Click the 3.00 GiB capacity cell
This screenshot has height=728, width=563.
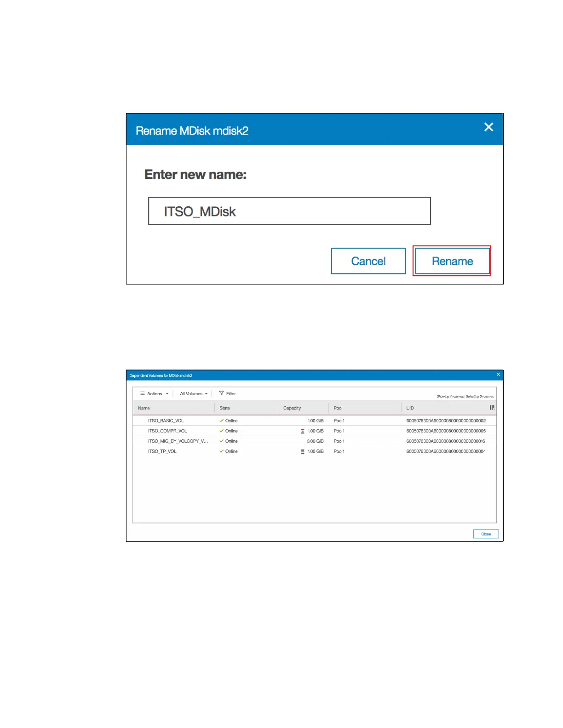coord(315,441)
